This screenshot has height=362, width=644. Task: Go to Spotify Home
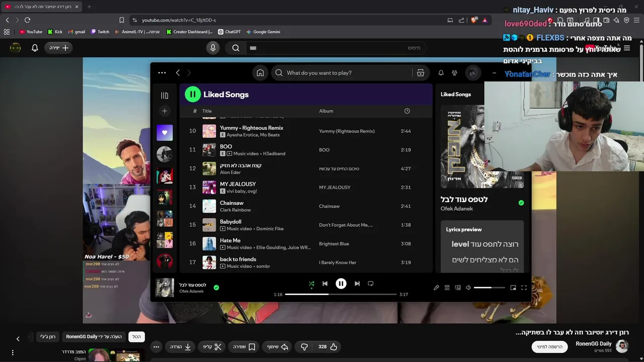[x=260, y=73]
